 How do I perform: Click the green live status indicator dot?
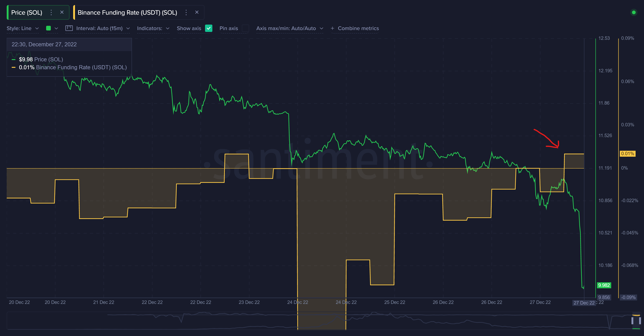pos(633,12)
